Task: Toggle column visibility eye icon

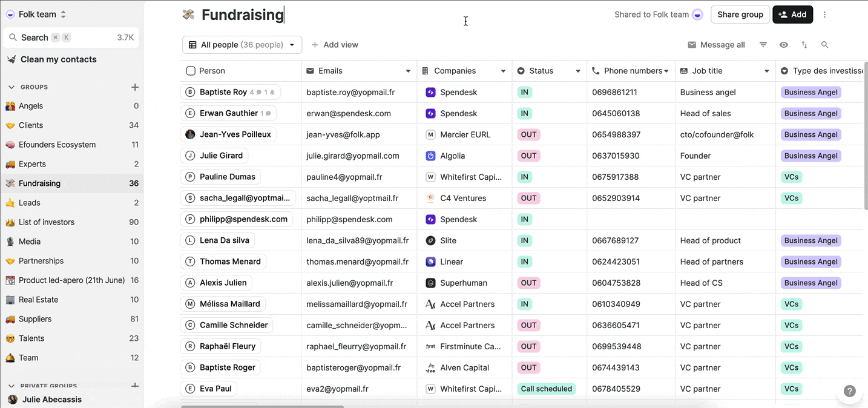Action: click(x=784, y=45)
